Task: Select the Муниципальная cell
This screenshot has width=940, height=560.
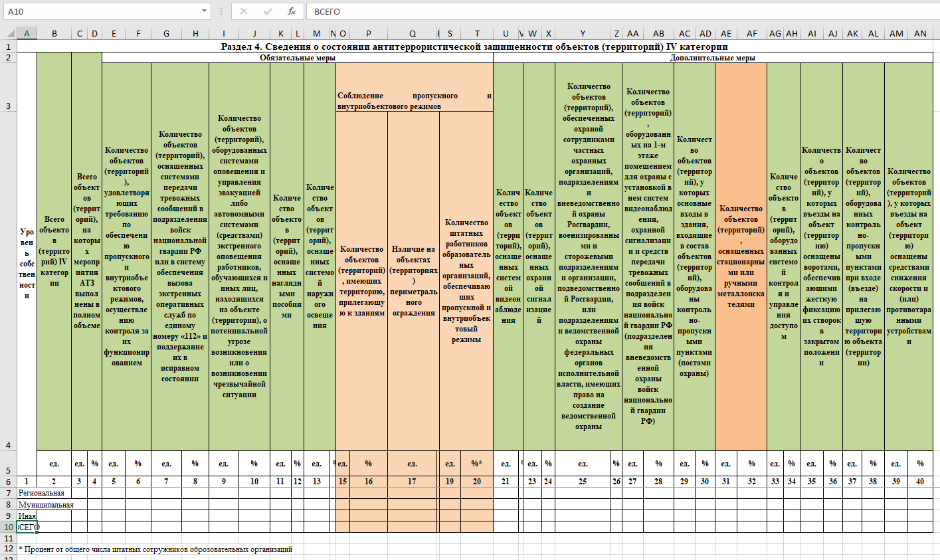Action: (x=45, y=504)
